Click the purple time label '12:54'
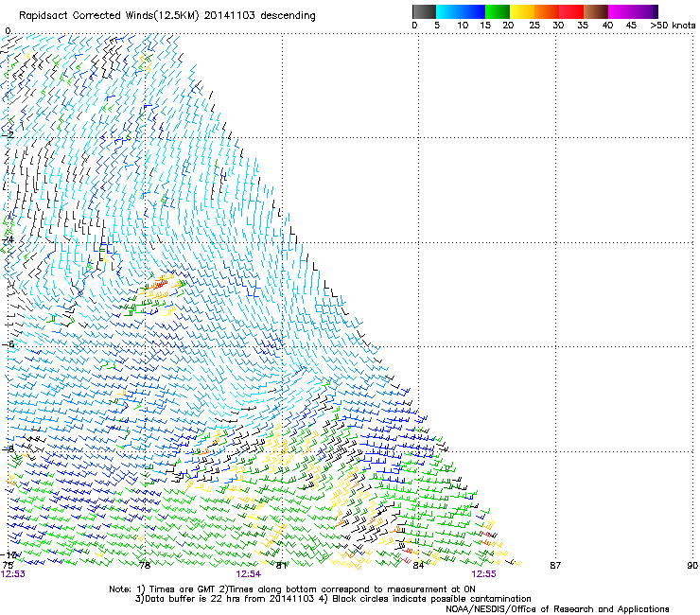Screen dimensions: 700x615 (248, 574)
